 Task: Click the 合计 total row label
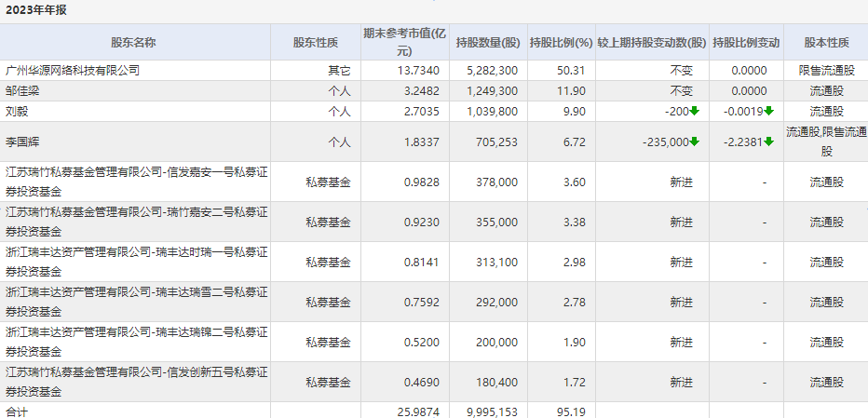(17, 411)
